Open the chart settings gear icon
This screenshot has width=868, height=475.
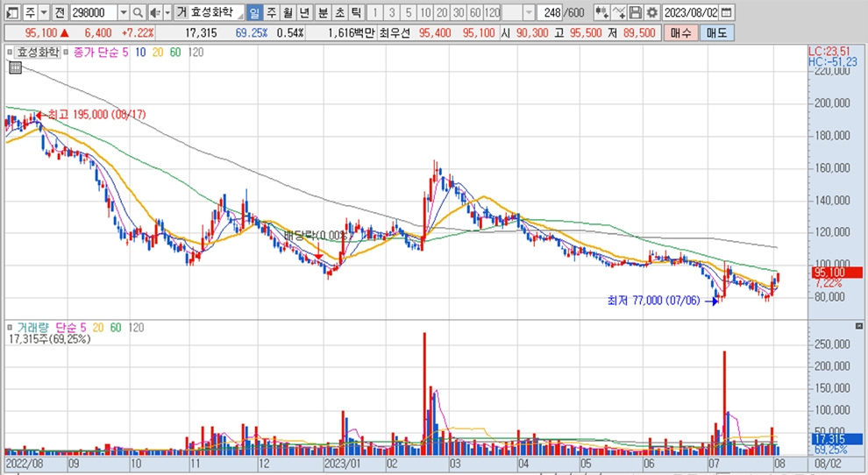click(x=651, y=13)
